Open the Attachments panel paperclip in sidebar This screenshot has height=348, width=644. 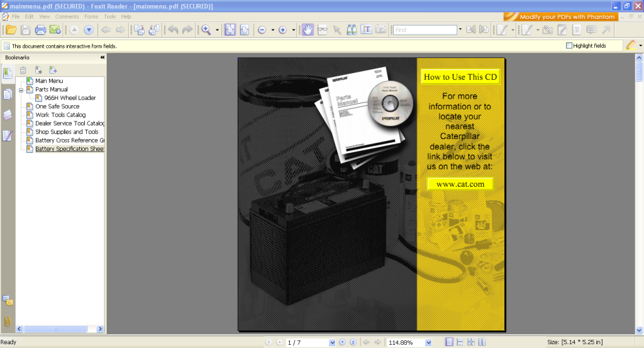(x=8, y=321)
